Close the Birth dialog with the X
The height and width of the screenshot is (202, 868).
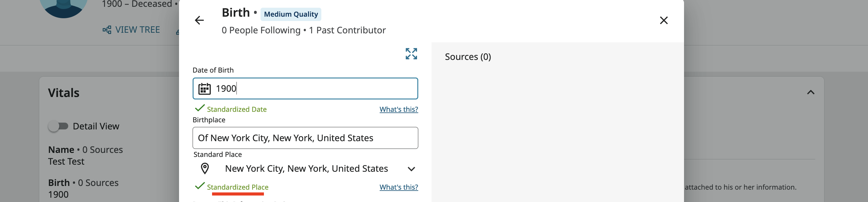point(663,20)
